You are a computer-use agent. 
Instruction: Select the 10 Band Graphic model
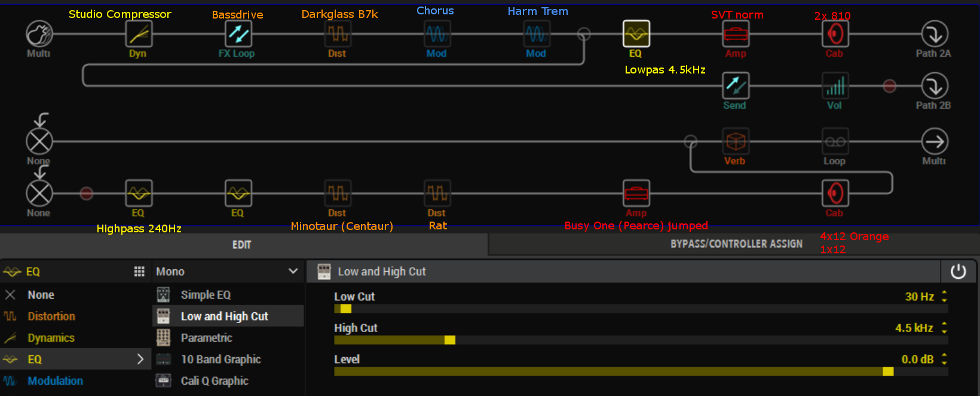coord(228,360)
